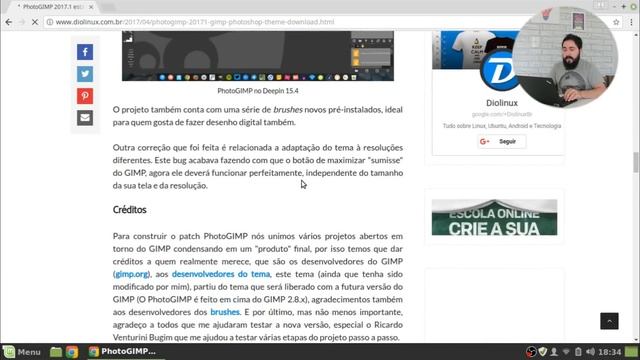Viewport: 640px width, 360px height.
Task: Select the PhotoGIMP 2017.1 browser tab
Action: pyautogui.click(x=53, y=7)
